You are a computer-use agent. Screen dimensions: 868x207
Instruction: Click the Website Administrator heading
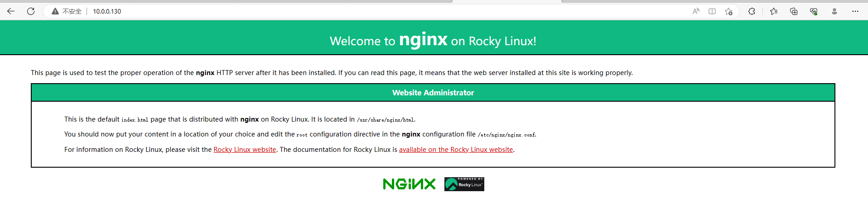(x=433, y=93)
